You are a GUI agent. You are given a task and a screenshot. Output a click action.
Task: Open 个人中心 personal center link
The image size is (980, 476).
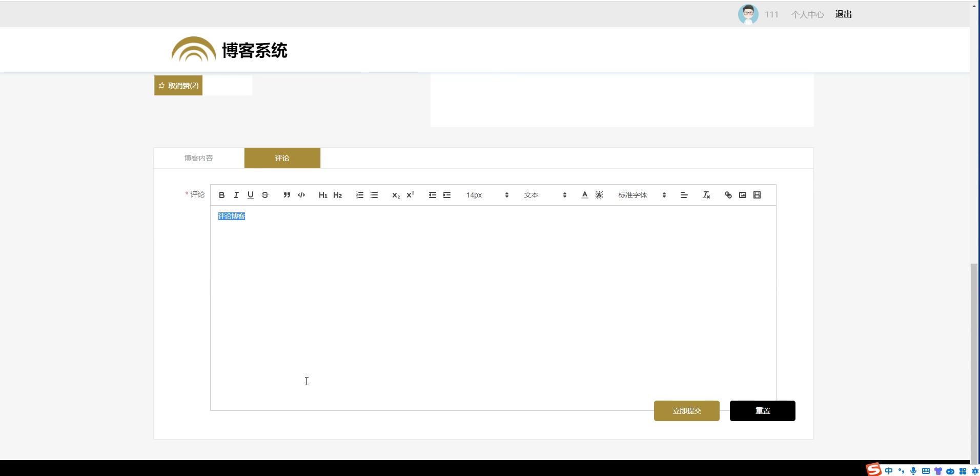[x=808, y=14]
